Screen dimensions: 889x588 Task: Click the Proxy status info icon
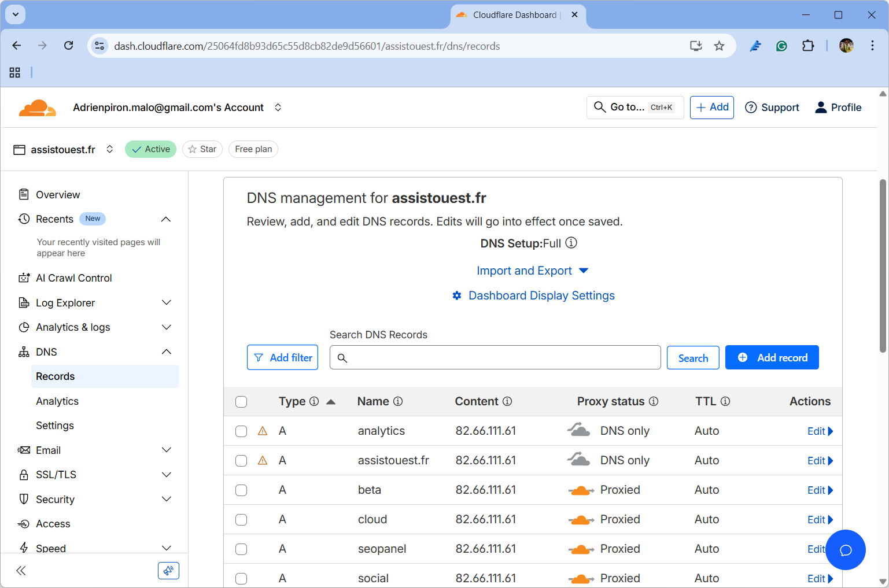point(654,401)
